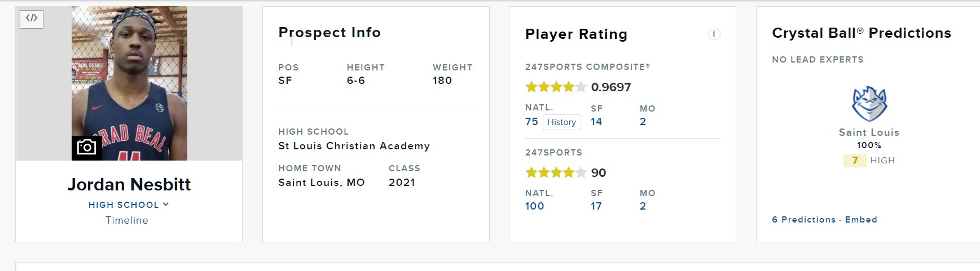
Task: Click the Player Rating info icon
Action: [714, 34]
